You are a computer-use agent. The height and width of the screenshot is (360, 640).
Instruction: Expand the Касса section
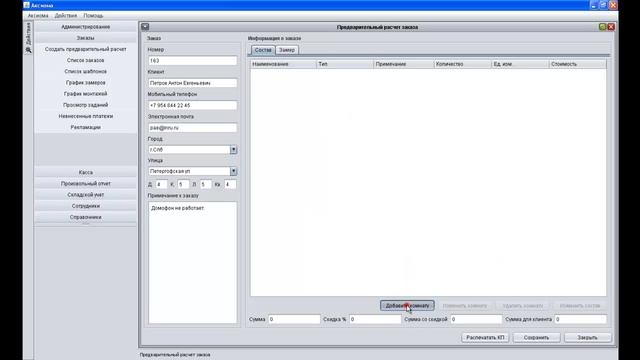[x=86, y=172]
